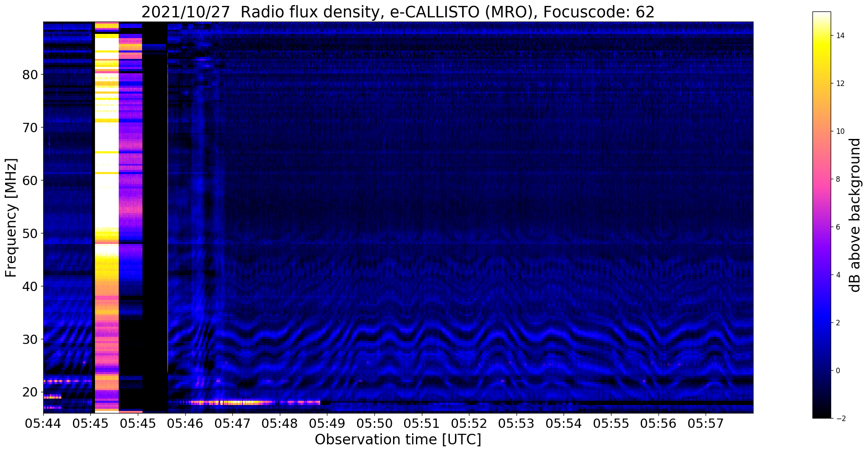Click x-axis time label 05:55
The height and width of the screenshot is (452, 868).
[611, 423]
